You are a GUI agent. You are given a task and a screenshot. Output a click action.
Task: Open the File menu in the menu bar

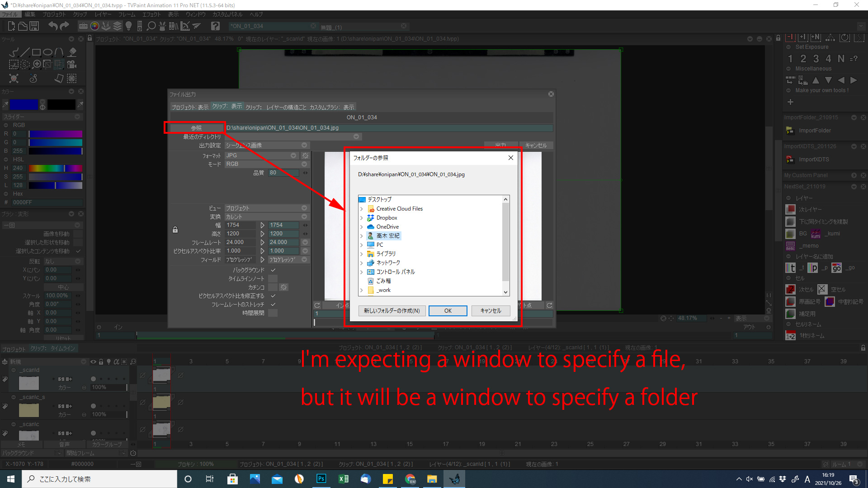pos(9,14)
